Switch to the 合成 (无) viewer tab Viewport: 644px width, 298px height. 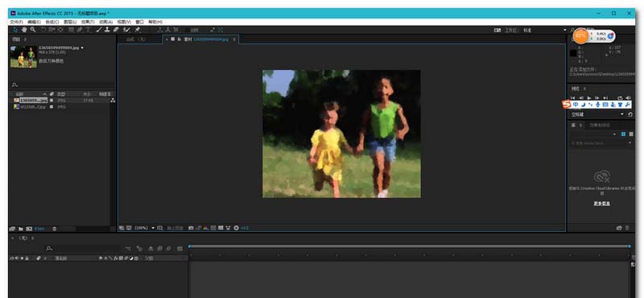(135, 39)
